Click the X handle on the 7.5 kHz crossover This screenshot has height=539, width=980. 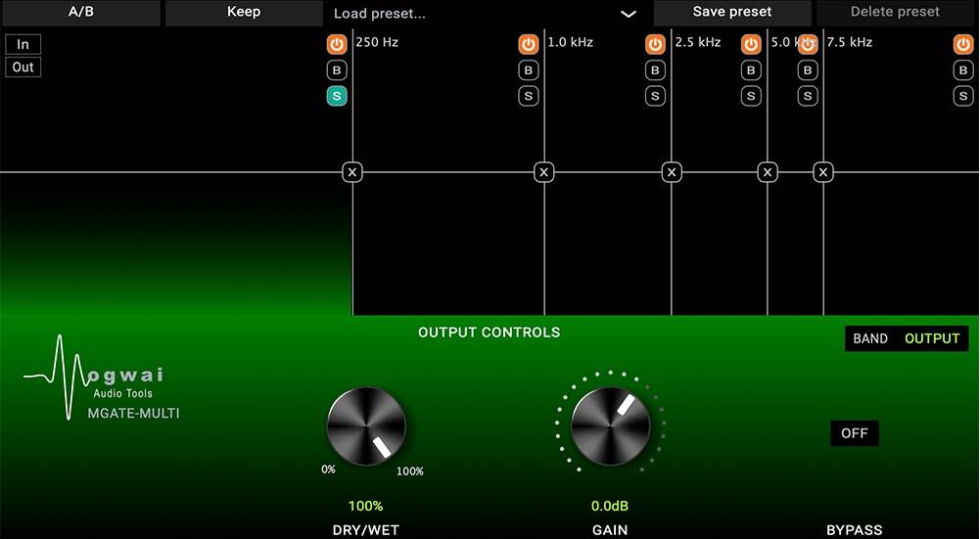coord(824,172)
